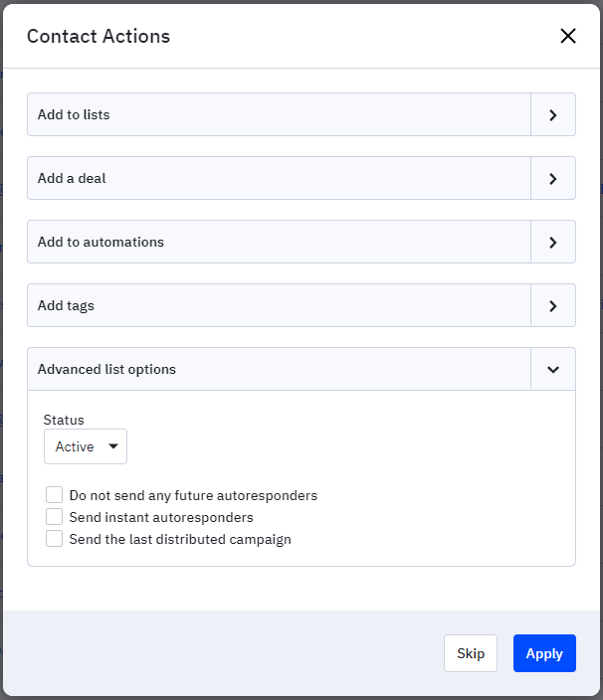This screenshot has width=603, height=700.
Task: Collapse Advanced list options using the down chevron
Action: click(553, 369)
